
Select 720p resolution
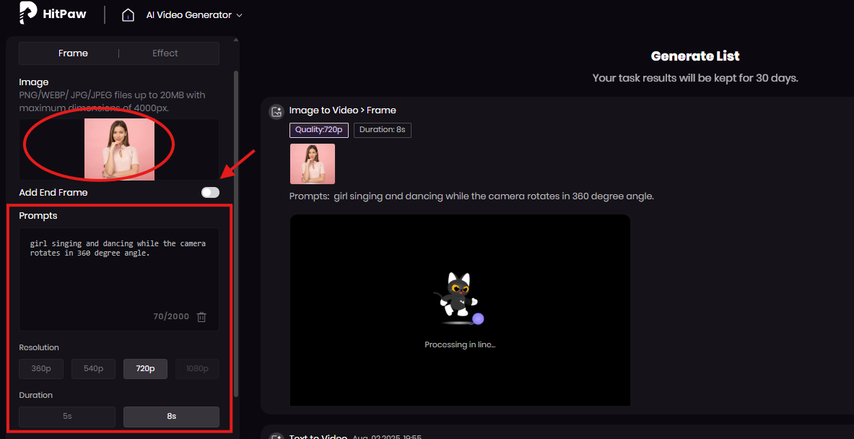pos(145,369)
